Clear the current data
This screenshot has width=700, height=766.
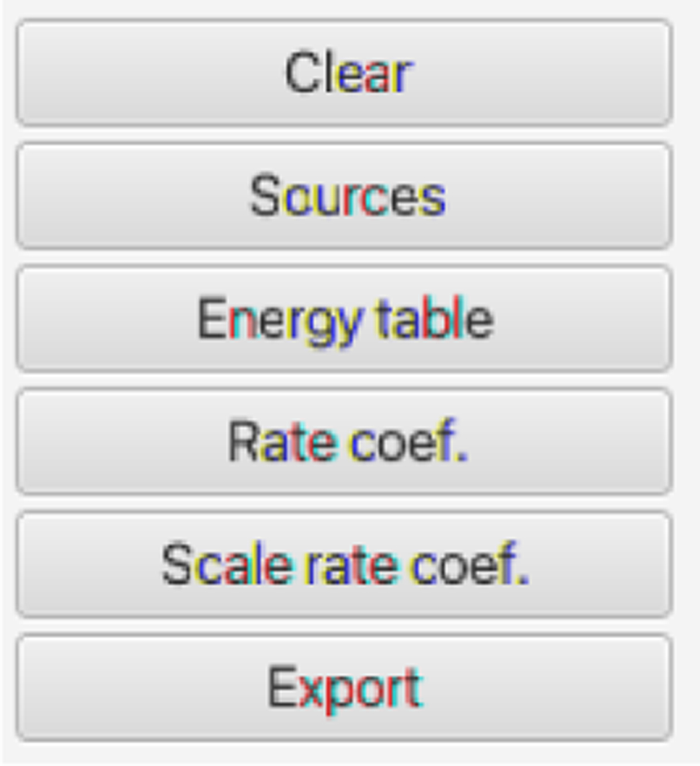click(344, 73)
